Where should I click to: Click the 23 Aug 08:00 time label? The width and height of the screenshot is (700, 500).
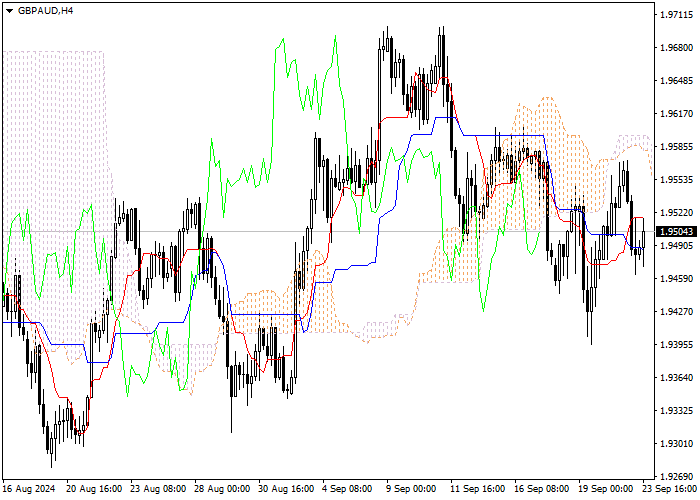(158, 489)
